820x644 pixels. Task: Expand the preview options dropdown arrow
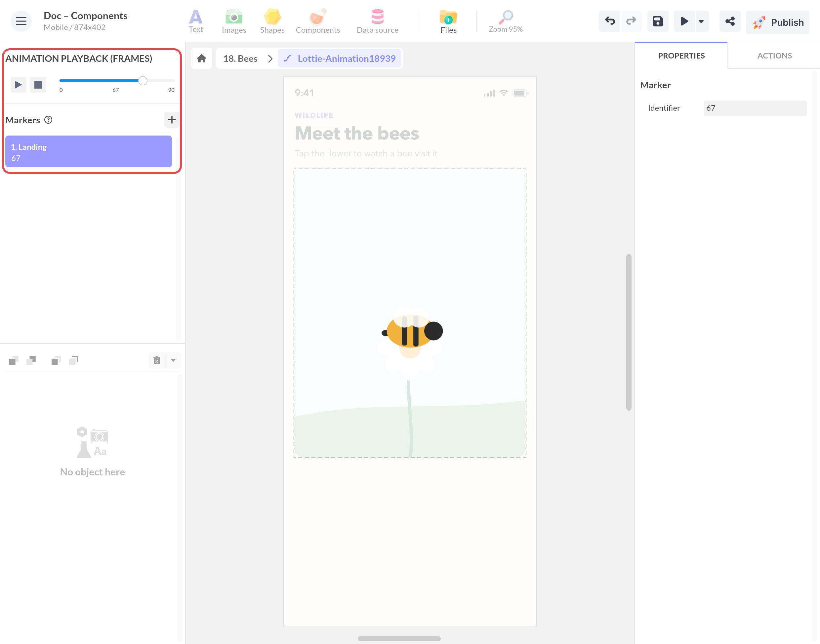point(701,21)
